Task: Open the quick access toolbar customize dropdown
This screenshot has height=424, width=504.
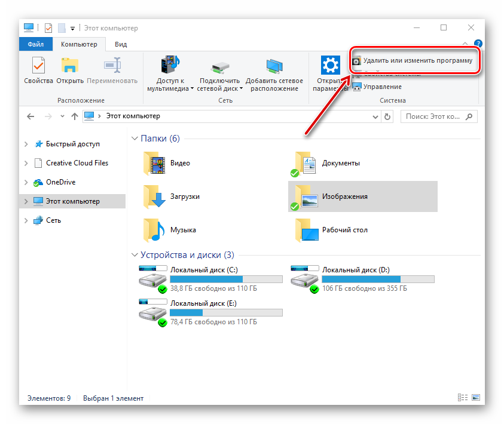Action: point(72,28)
